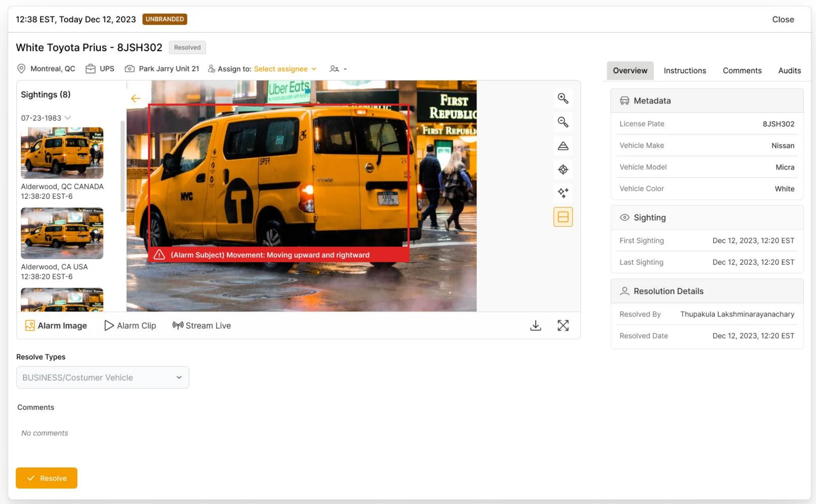Viewport: 816px width, 504px height.
Task: Click the orange Resolve button
Action: click(47, 478)
